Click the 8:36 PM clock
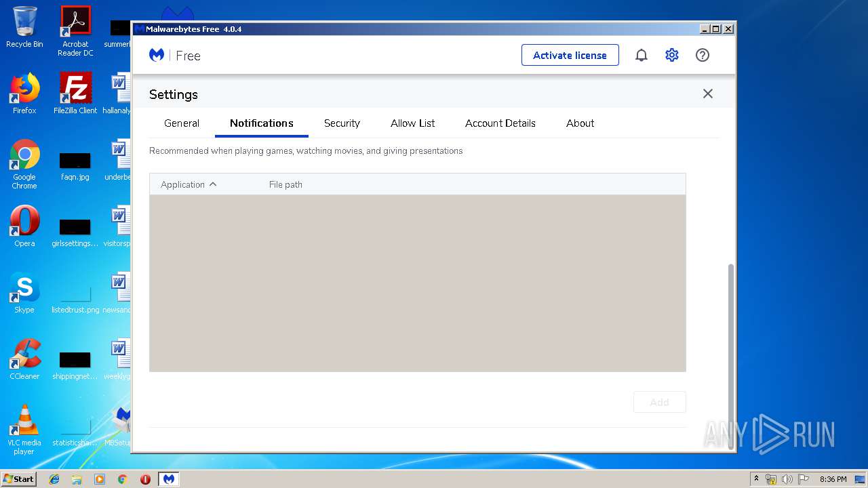Screen dimensions: 868x488 833,479
